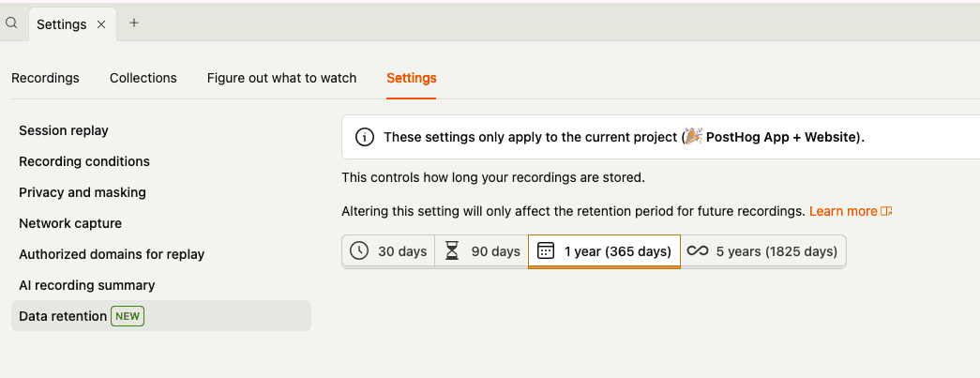Click the calendar icon for 1 year
Image resolution: width=980 pixels, height=378 pixels.
[547, 251]
